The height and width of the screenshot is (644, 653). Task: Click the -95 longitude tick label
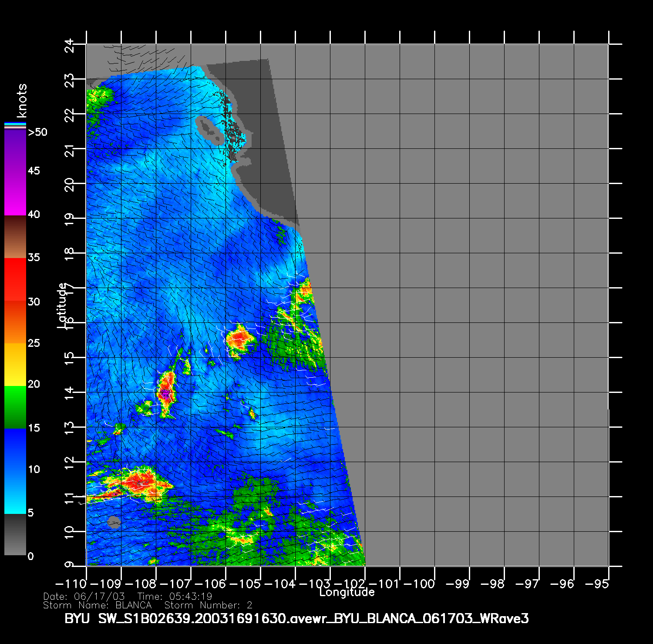tap(597, 584)
